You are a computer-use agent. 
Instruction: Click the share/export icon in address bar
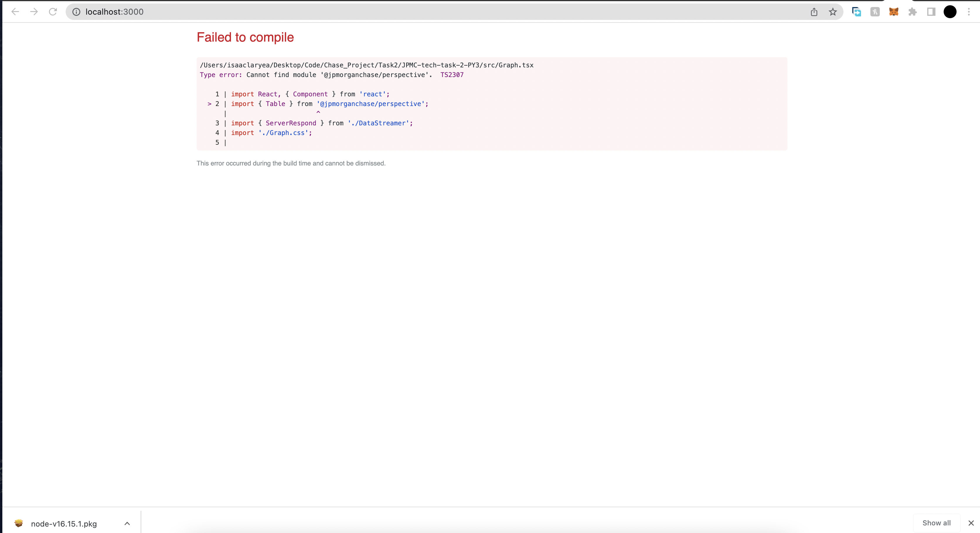814,12
